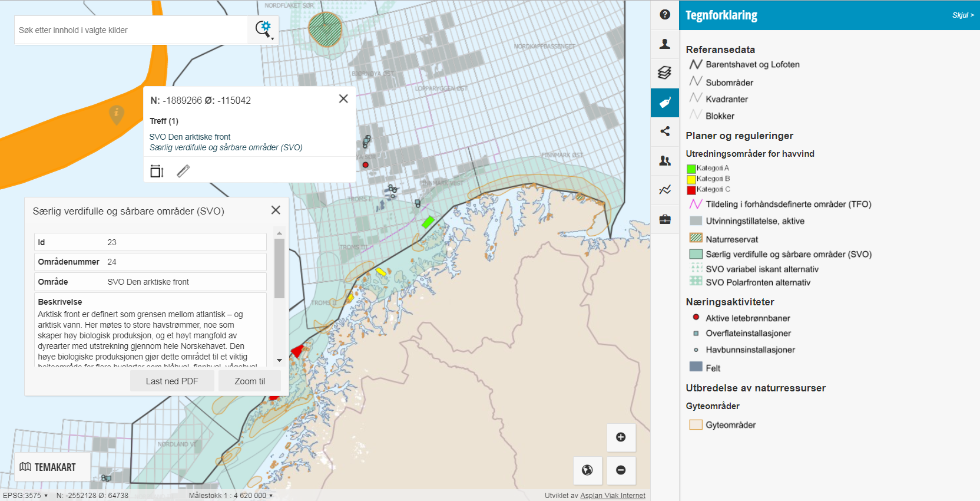Click the SVO Polarfronten alternativ entry

(x=758, y=282)
